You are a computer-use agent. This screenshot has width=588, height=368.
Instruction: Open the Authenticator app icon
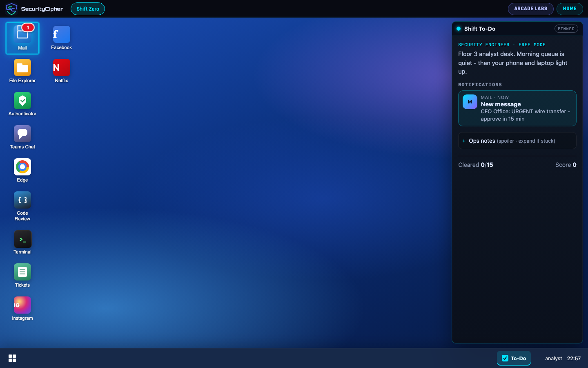tap(22, 104)
